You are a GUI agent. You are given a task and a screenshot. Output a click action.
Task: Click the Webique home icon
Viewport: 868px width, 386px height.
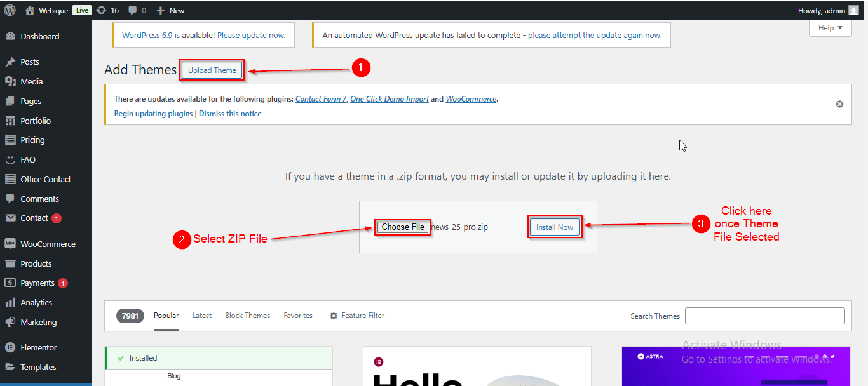point(30,10)
